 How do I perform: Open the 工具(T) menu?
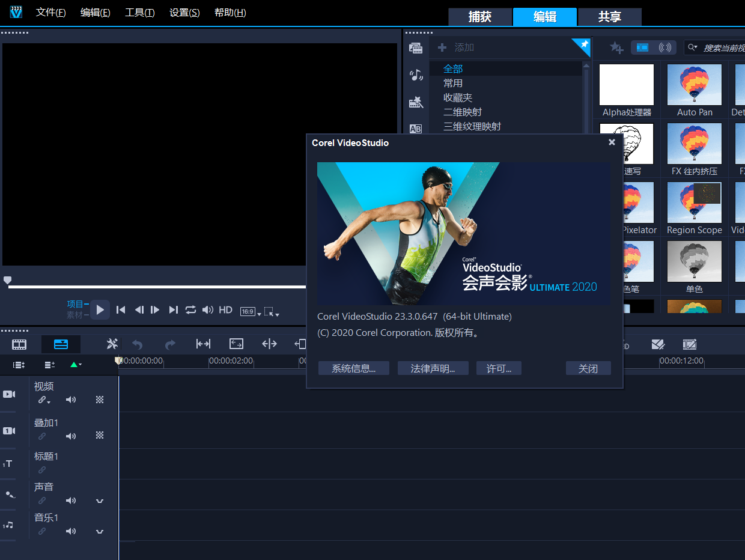[140, 13]
